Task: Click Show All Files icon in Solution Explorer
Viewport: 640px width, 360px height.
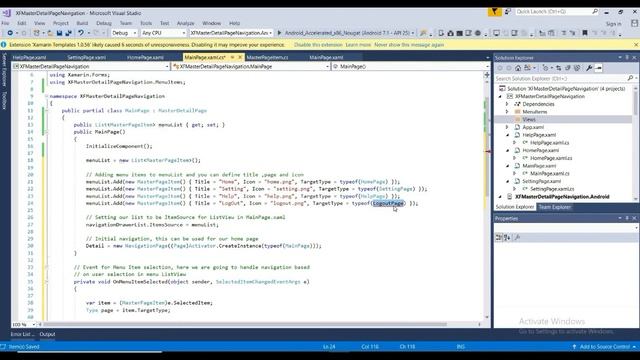Action: [x=577, y=68]
